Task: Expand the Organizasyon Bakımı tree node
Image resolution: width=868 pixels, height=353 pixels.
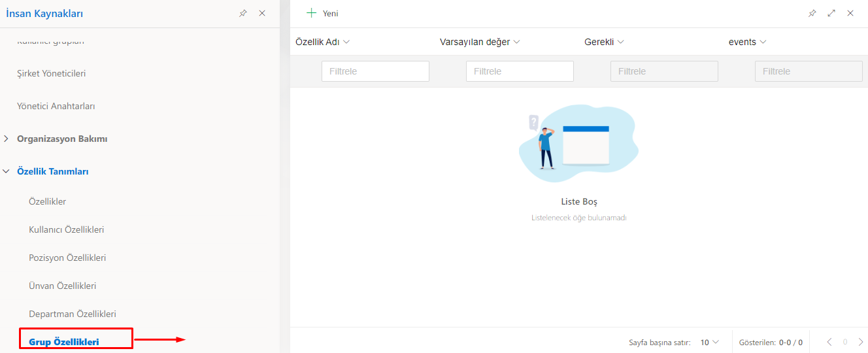Action: tap(6, 139)
